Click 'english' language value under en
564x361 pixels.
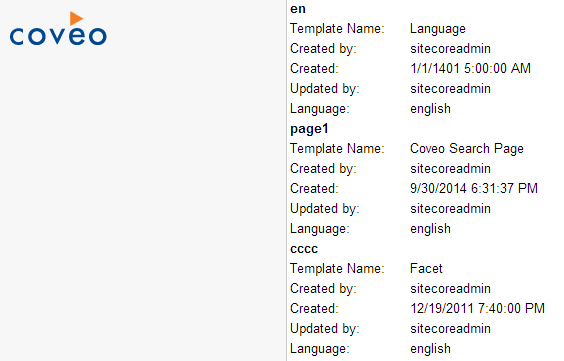tap(431, 109)
